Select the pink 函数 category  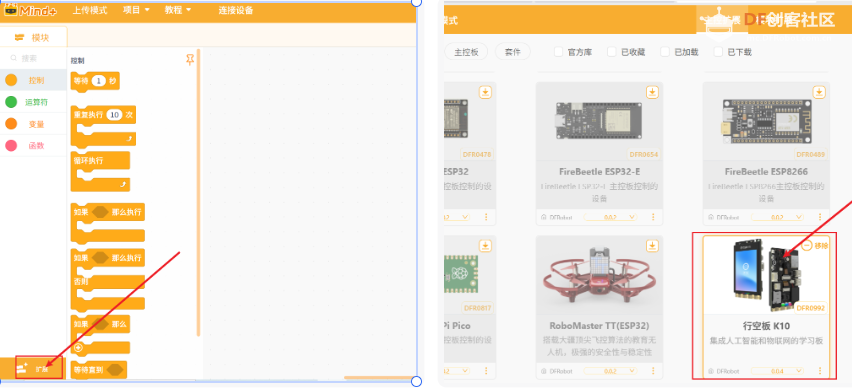pos(33,146)
